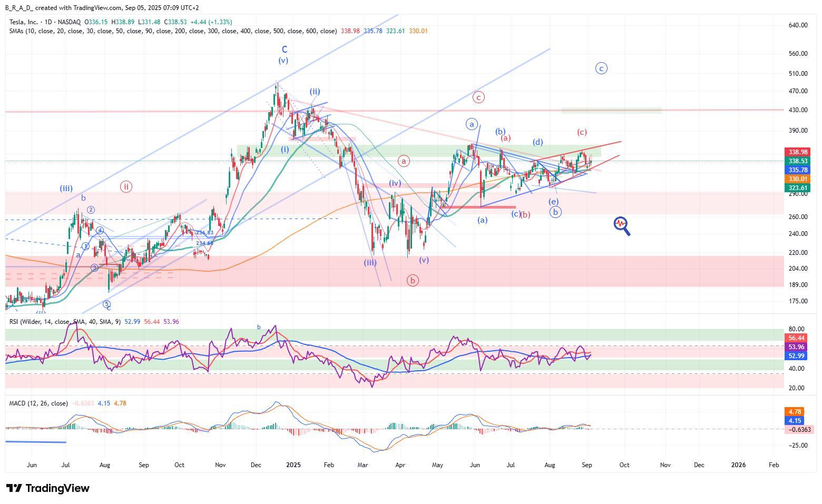Click the blue '(a)' label below price
The height and width of the screenshot is (504, 822).
(482, 220)
